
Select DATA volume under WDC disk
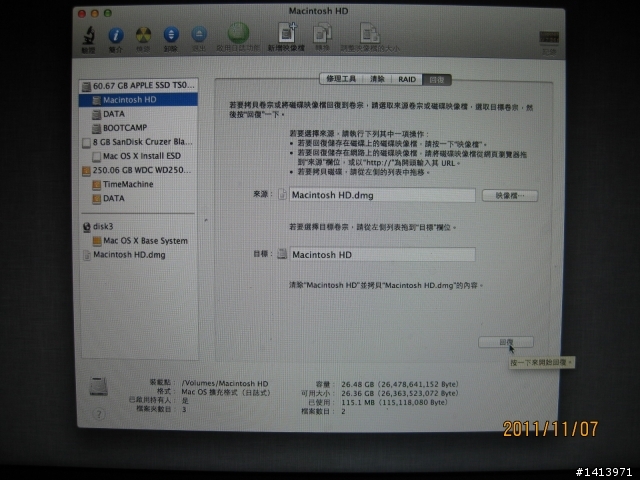[138, 198]
